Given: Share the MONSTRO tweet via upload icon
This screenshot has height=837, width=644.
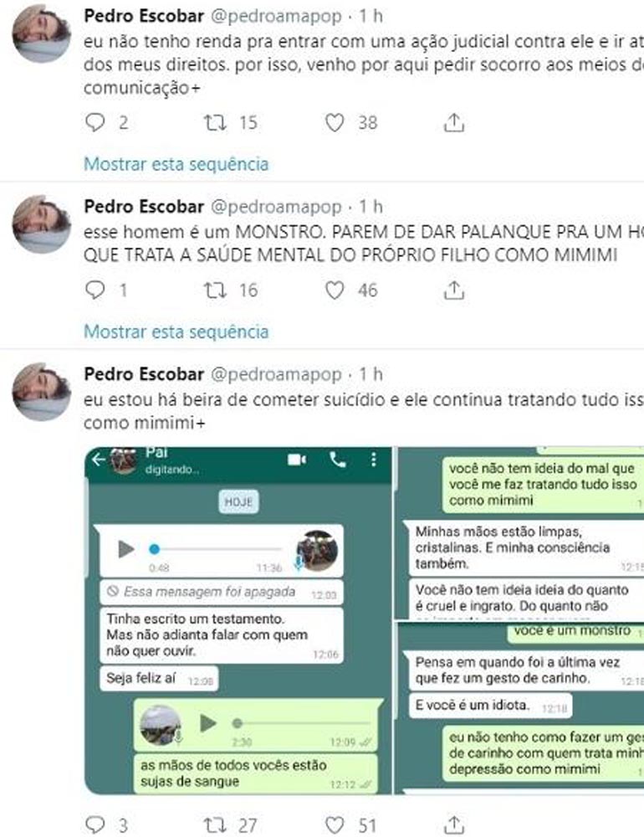Looking at the screenshot, I should pos(453,290).
